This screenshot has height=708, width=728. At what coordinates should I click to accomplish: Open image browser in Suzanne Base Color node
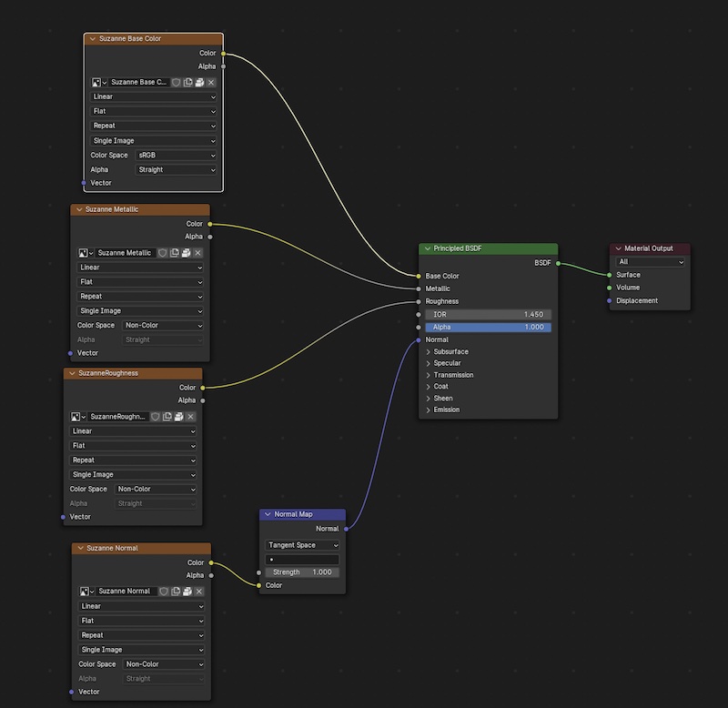(99, 82)
